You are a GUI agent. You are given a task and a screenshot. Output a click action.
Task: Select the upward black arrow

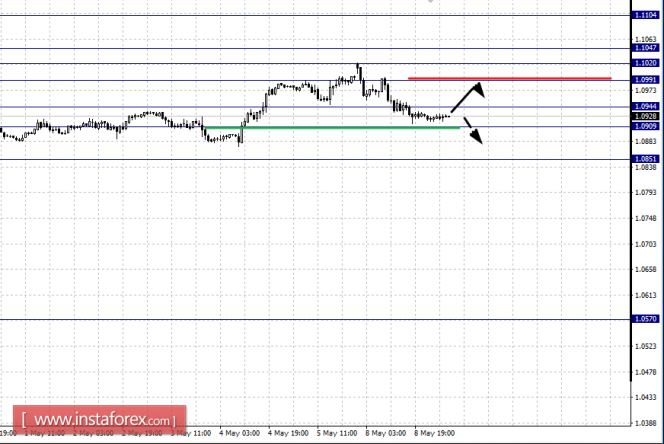(468, 97)
